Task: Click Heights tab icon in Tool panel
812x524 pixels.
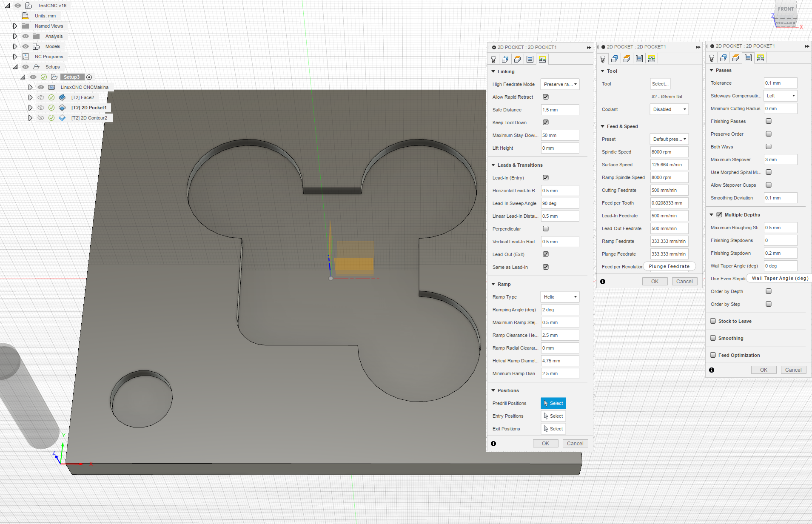Action: [627, 59]
